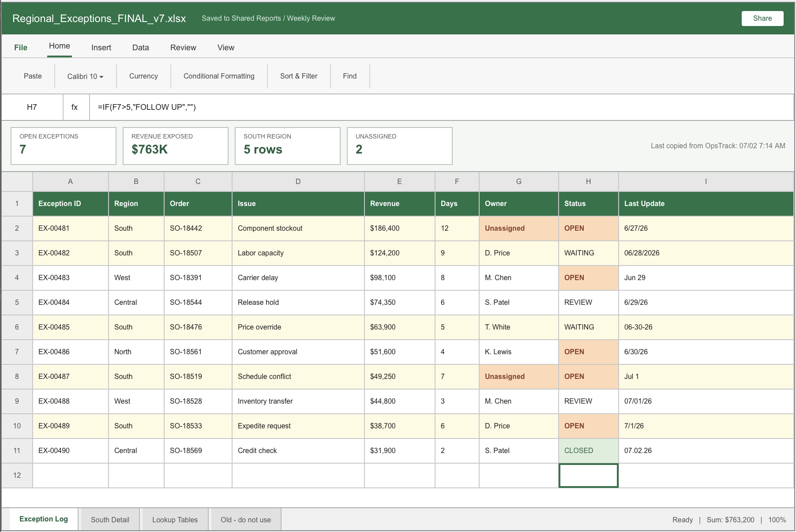
Task: Open the Old - do not use sheet
Action: (246, 520)
